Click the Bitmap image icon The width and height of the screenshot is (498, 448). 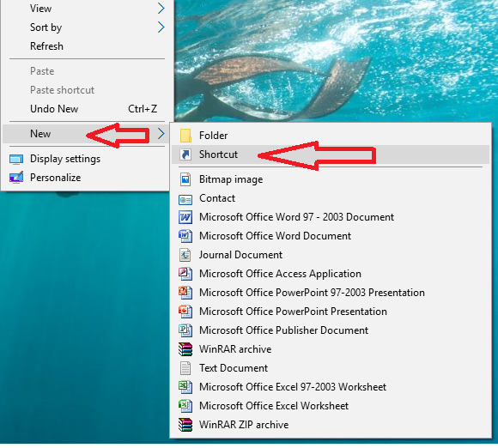185,179
